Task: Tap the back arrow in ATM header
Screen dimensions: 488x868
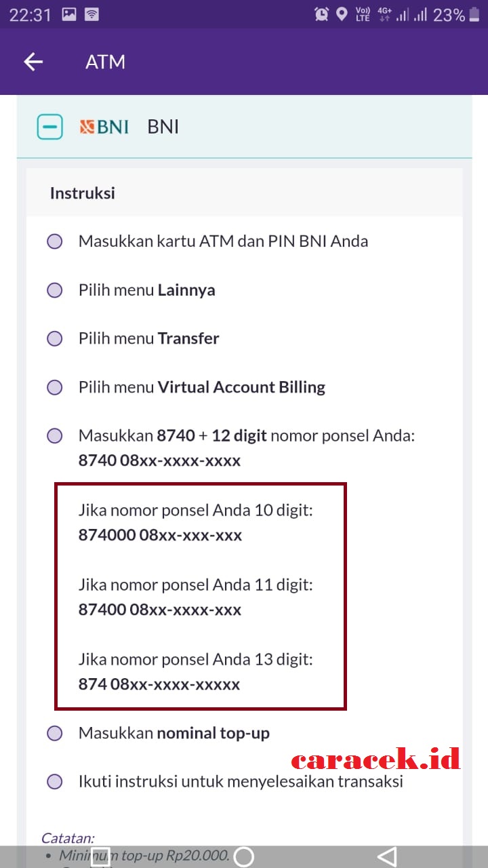Action: 33,62
